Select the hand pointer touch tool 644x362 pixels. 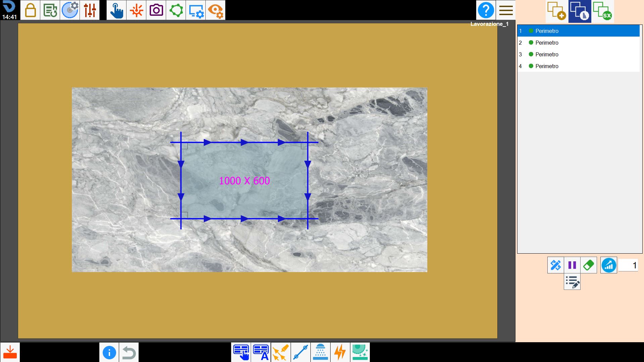[116, 10]
